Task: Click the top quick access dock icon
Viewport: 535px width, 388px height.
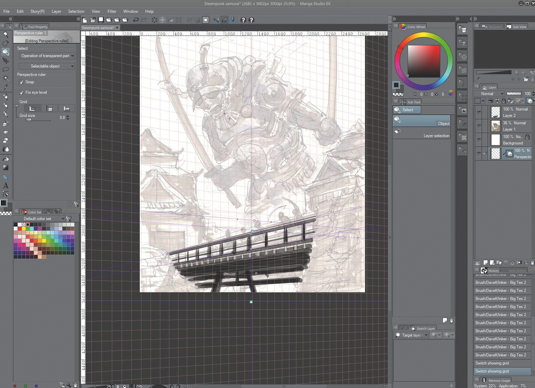Action: click(462, 29)
